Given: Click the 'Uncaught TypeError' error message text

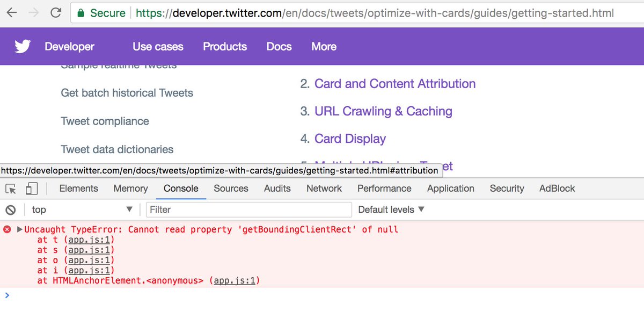Looking at the screenshot, I should 211,229.
